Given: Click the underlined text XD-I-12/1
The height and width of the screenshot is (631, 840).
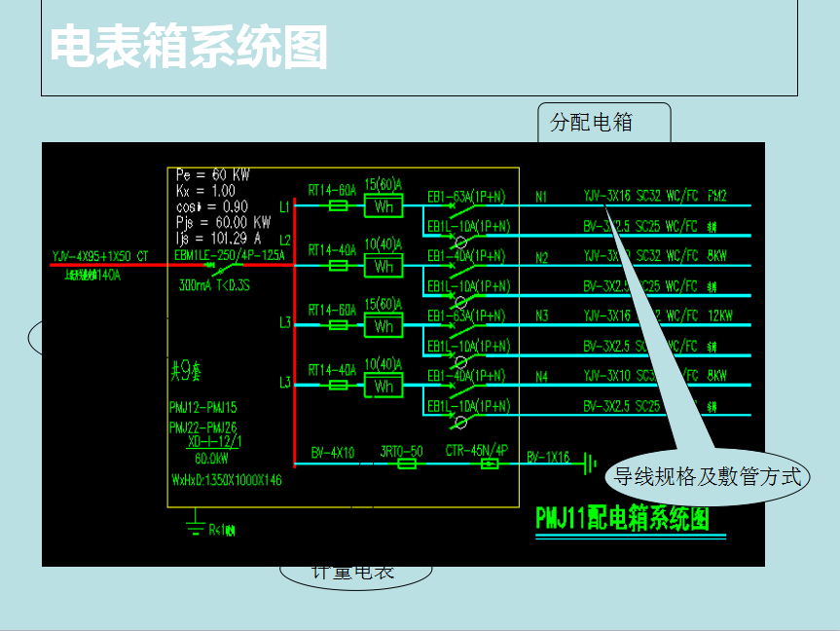Looking at the screenshot, I should click(214, 442).
